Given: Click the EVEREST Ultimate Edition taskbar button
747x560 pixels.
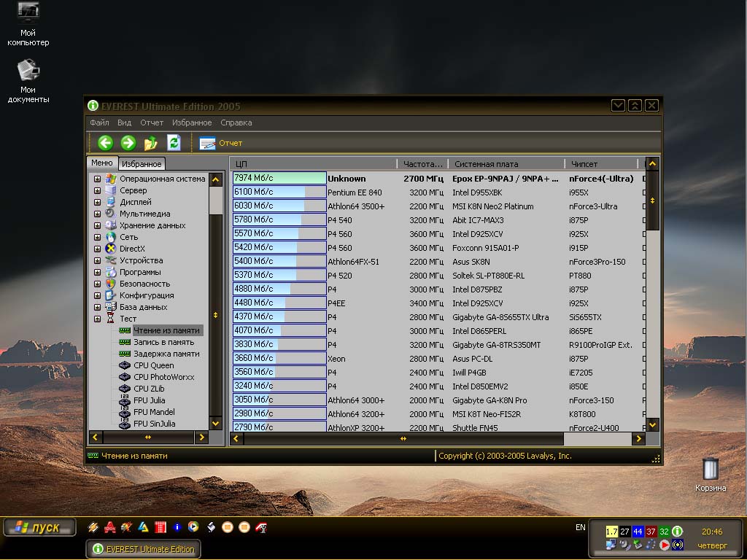Looking at the screenshot, I should point(144,549).
